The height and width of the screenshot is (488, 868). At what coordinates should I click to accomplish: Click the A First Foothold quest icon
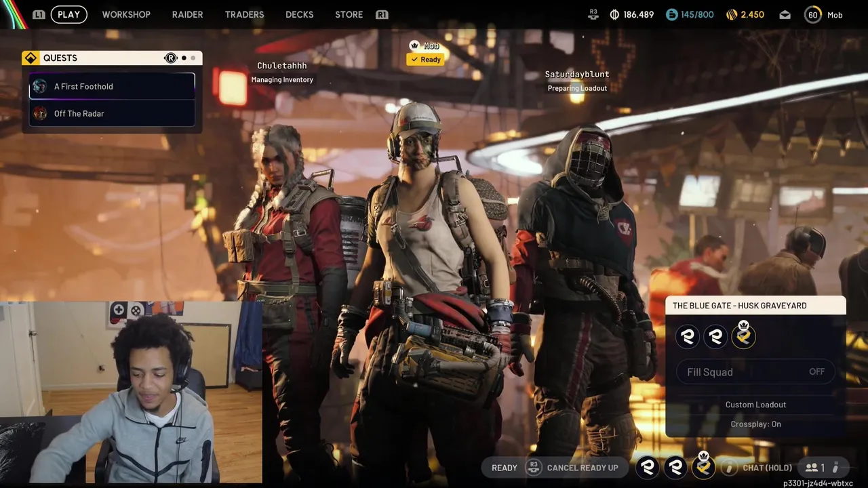[40, 86]
